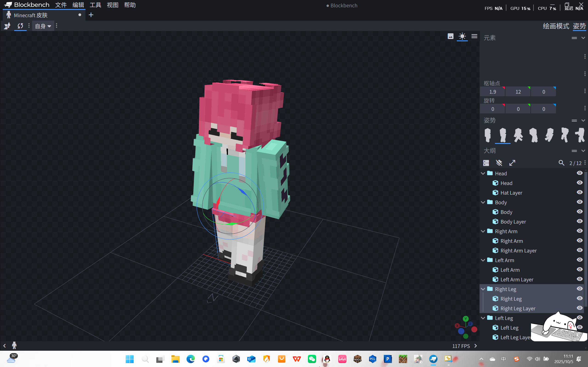This screenshot has width=588, height=367.
Task: Open the viewport hamburger menu
Action: (x=474, y=36)
